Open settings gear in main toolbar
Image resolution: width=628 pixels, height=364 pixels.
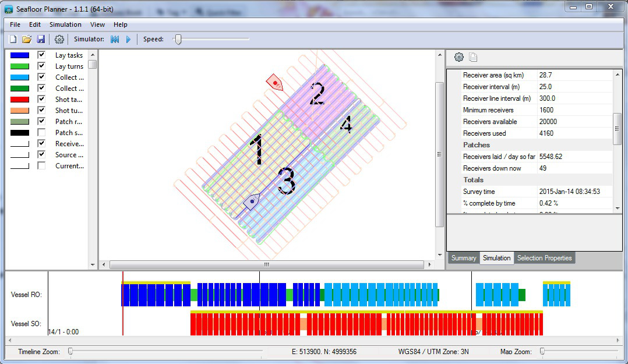tap(59, 39)
